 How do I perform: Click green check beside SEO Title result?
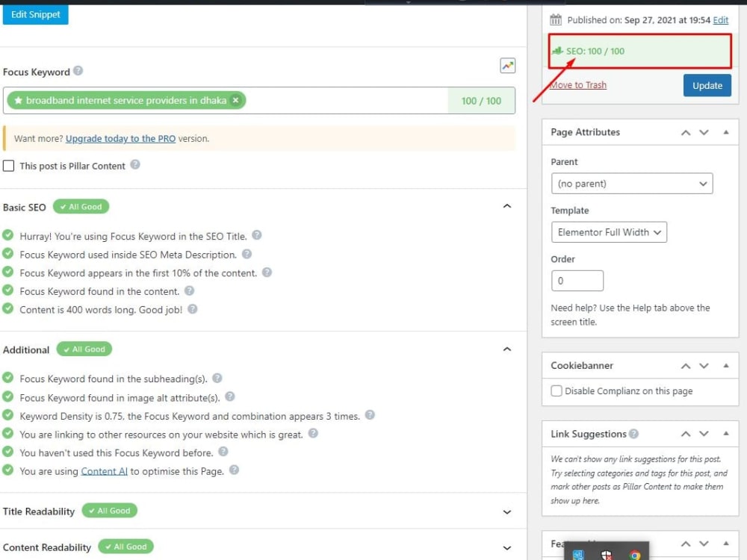pos(7,235)
